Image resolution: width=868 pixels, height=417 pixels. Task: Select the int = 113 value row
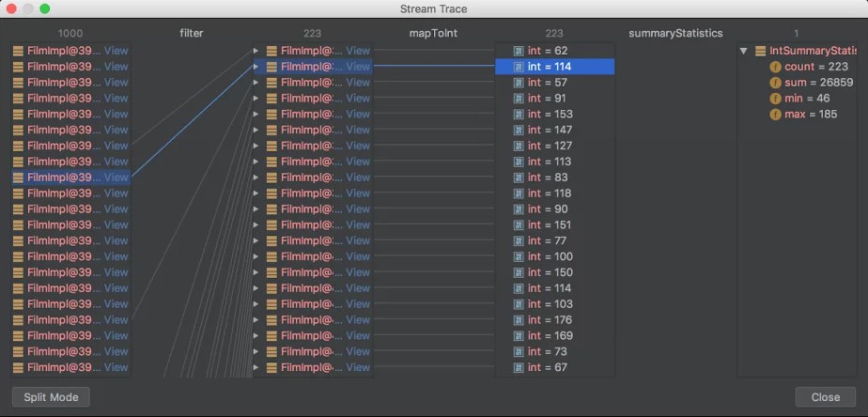pyautogui.click(x=554, y=162)
